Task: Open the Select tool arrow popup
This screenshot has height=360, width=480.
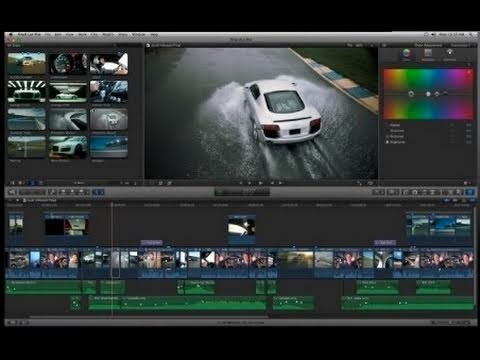Action: [x=98, y=192]
